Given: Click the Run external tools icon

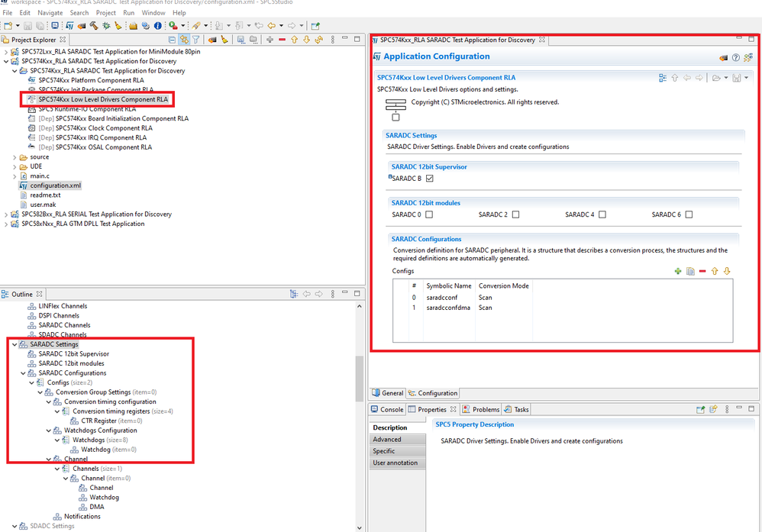Looking at the screenshot, I should (x=173, y=26).
